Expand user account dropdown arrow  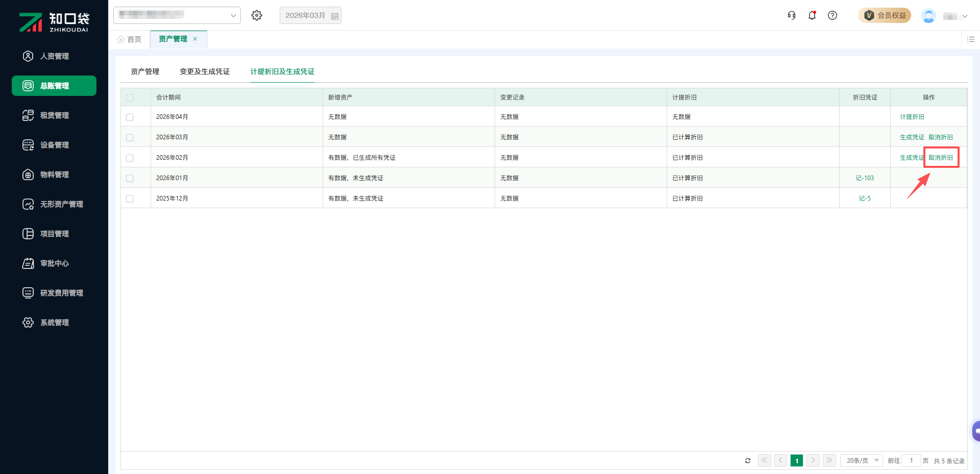pyautogui.click(x=965, y=16)
